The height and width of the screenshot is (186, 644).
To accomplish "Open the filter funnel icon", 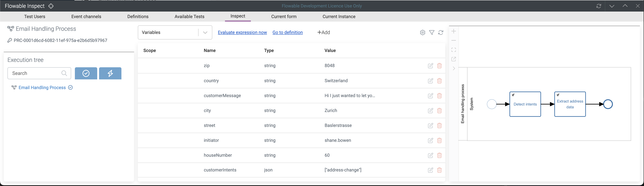I will (x=432, y=33).
